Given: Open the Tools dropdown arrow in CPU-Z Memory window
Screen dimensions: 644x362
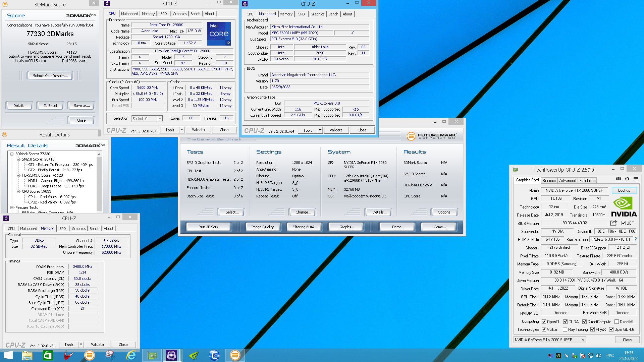Looking at the screenshot, I should pyautogui.click(x=81, y=345).
